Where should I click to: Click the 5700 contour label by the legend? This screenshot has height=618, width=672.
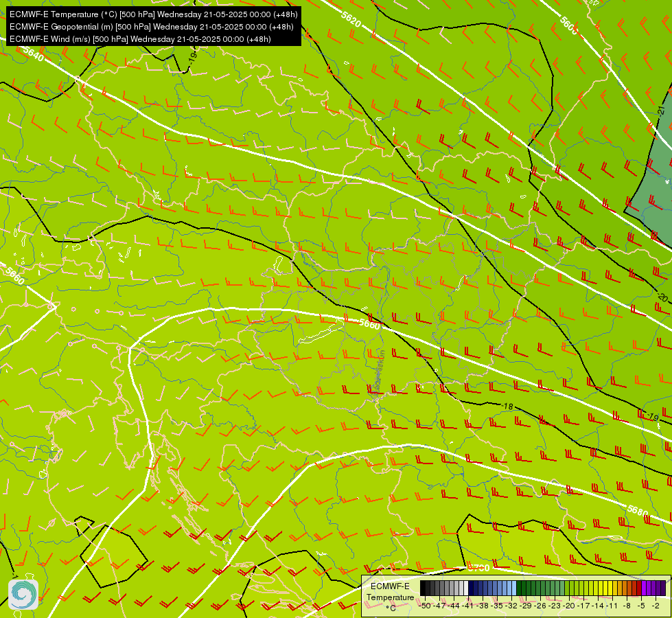coord(478,569)
